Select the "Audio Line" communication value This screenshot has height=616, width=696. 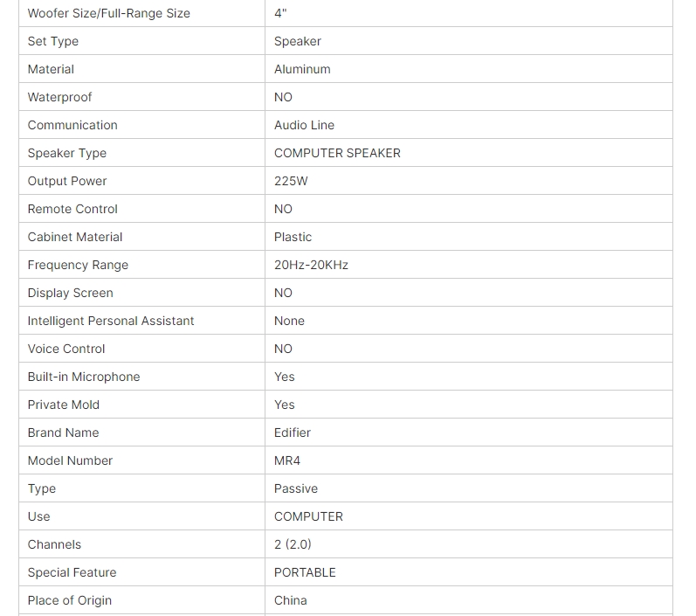[304, 125]
